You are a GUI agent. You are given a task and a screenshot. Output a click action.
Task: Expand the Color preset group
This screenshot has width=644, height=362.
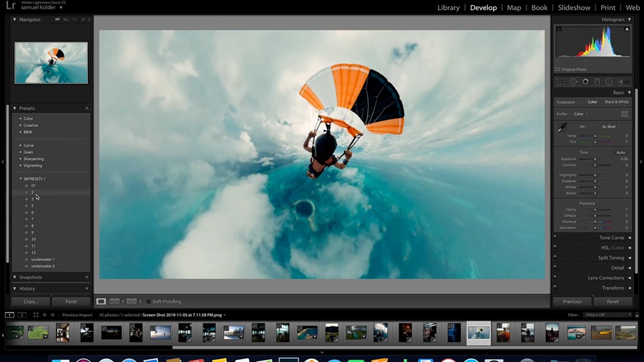tap(21, 119)
